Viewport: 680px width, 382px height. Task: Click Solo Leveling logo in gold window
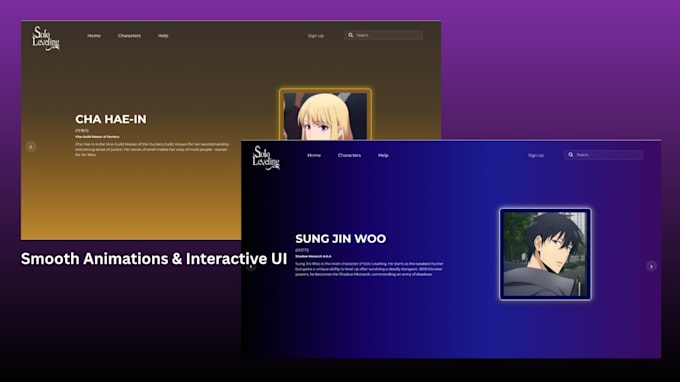click(46, 39)
